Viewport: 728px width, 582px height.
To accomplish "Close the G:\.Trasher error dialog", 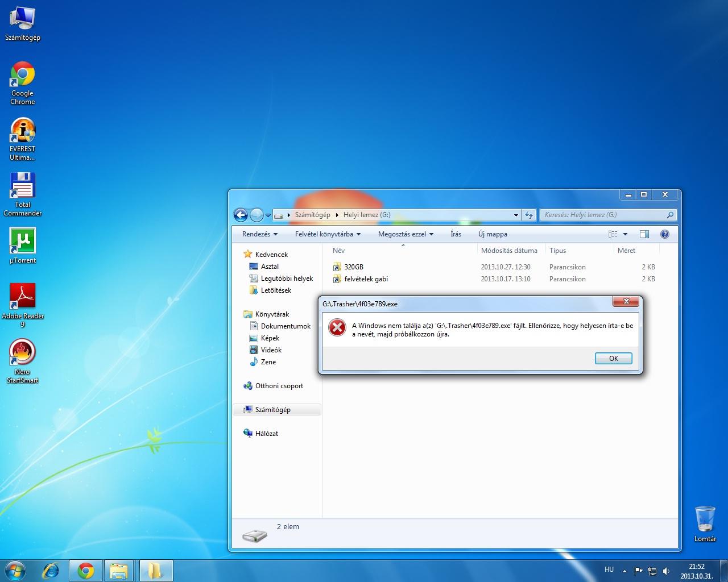I will pyautogui.click(x=626, y=301).
